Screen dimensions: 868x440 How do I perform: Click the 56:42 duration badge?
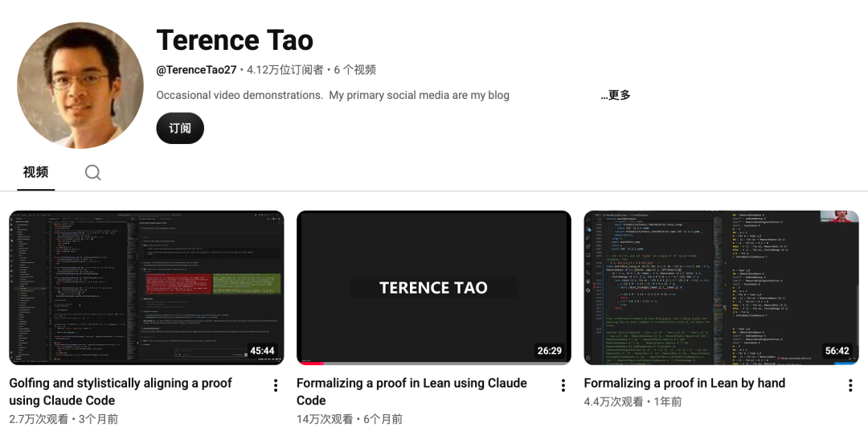click(x=837, y=351)
